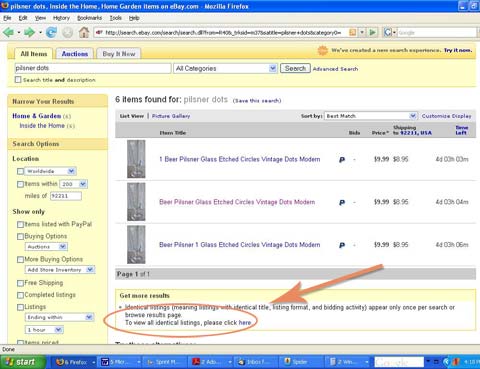Viewport: 480px width, 369px height.
Task: Click PayPal icon on second listing row
Action: tap(342, 202)
